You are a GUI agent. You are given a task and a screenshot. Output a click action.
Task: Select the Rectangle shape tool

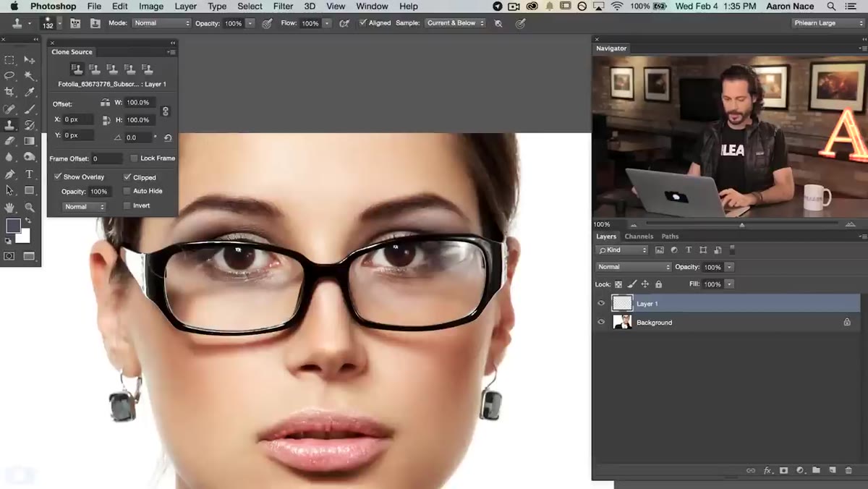click(29, 191)
